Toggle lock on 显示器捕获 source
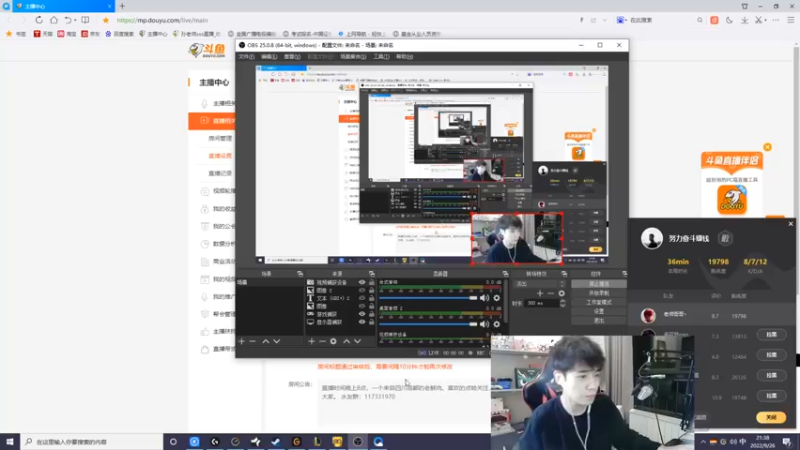This screenshot has height=450, width=800. pos(371,322)
